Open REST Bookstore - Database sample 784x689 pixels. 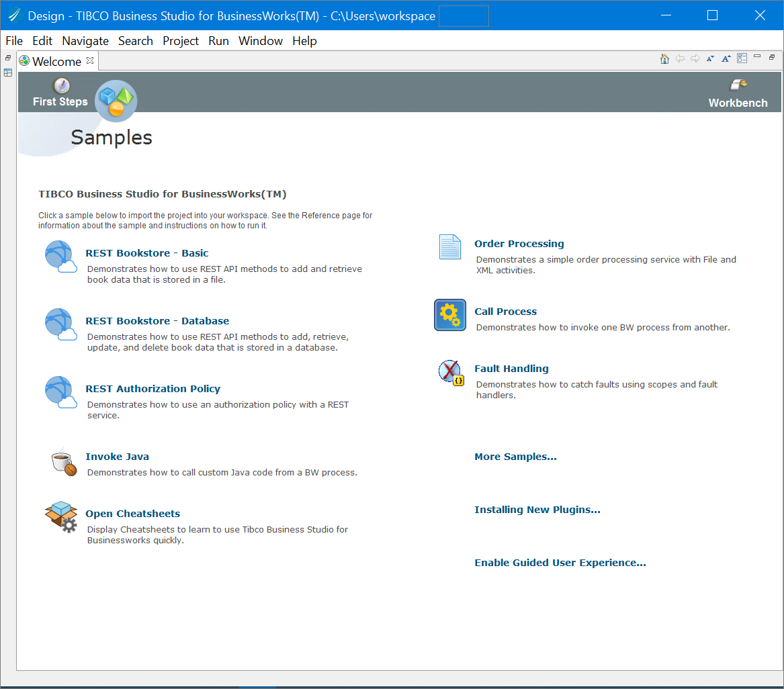coord(157,321)
